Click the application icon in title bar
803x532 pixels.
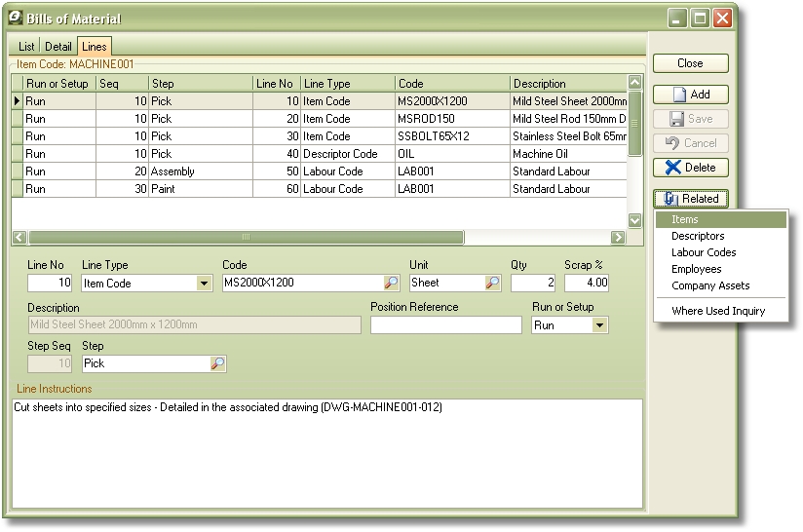pos(16,17)
